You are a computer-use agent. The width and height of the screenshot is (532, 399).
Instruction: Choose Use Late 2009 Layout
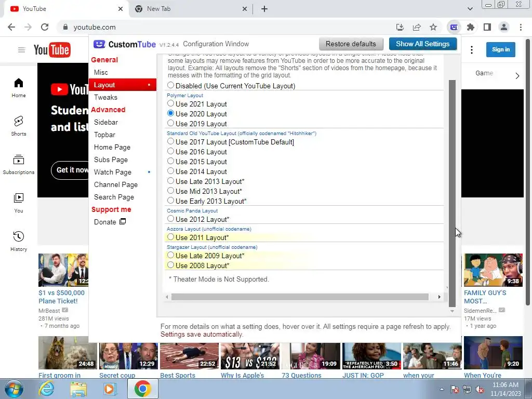coord(170,255)
